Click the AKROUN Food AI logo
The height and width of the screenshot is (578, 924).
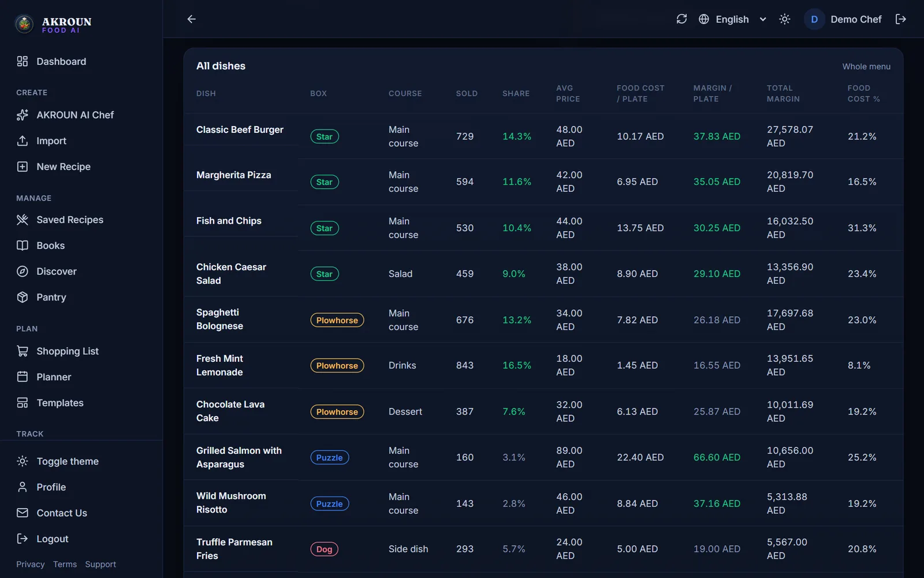[53, 24]
